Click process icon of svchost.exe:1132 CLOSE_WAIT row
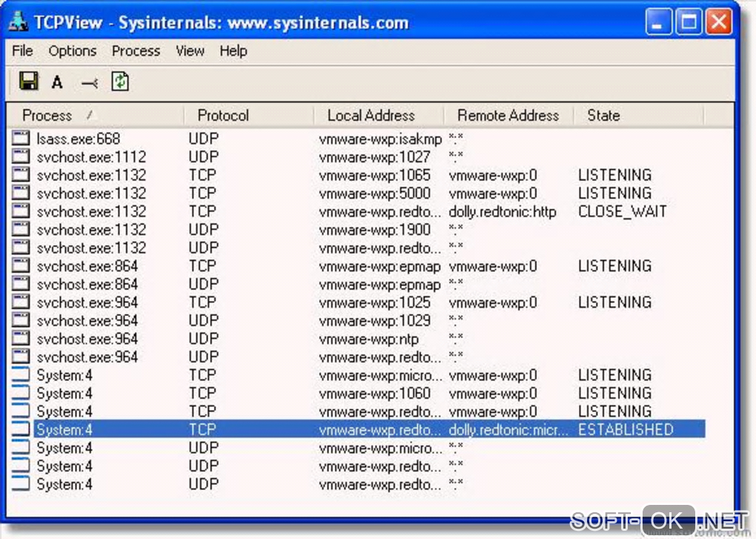 click(21, 211)
